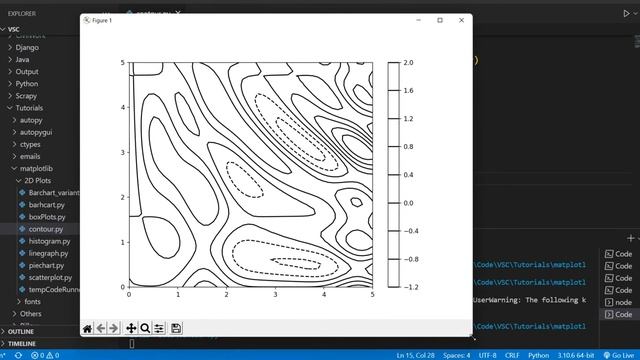
Task: Open the Configure subplots tool
Action: click(x=159, y=328)
